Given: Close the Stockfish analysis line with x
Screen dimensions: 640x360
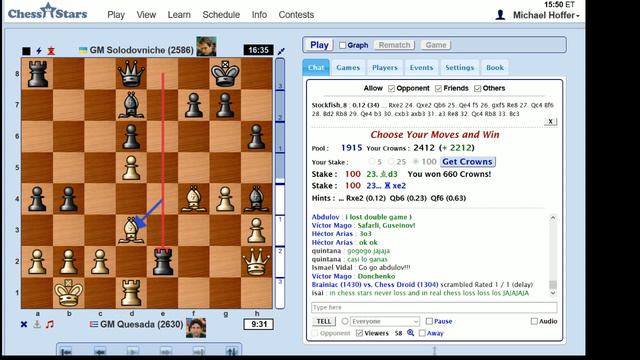Looking at the screenshot, I should coord(550,121).
